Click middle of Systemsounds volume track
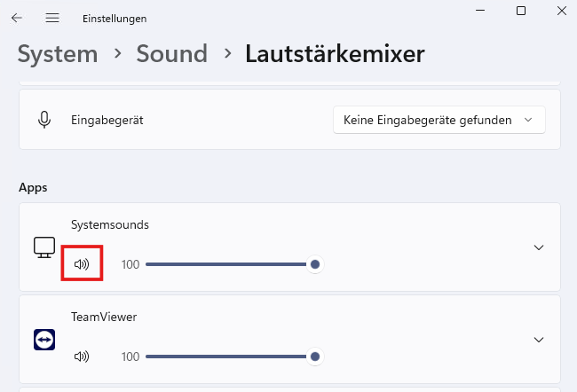 (231, 264)
